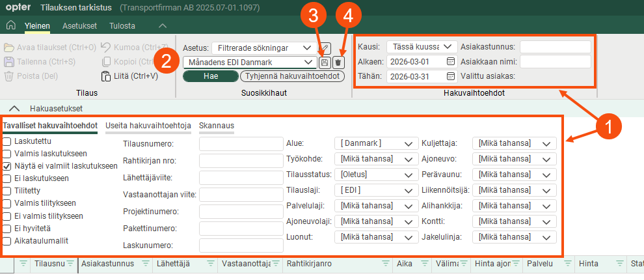Save the favorite search with disk icon
Viewport: 644px width, 280px height.
[x=325, y=63]
